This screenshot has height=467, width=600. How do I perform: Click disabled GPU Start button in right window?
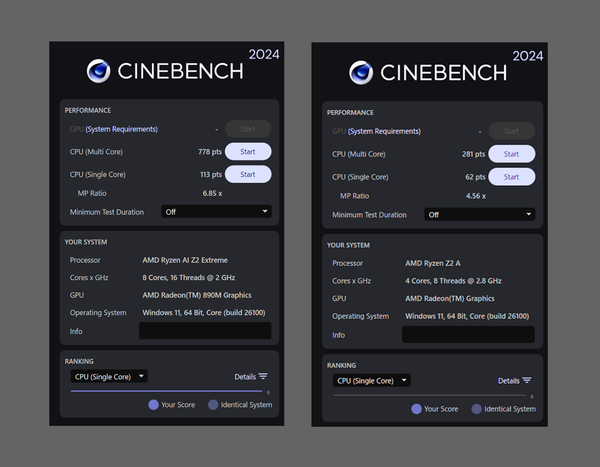[512, 131]
